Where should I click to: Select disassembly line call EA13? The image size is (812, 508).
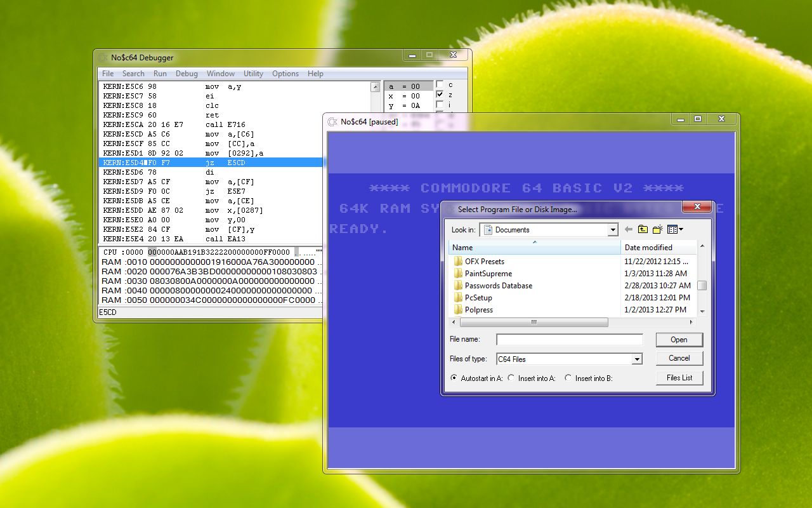(x=212, y=239)
